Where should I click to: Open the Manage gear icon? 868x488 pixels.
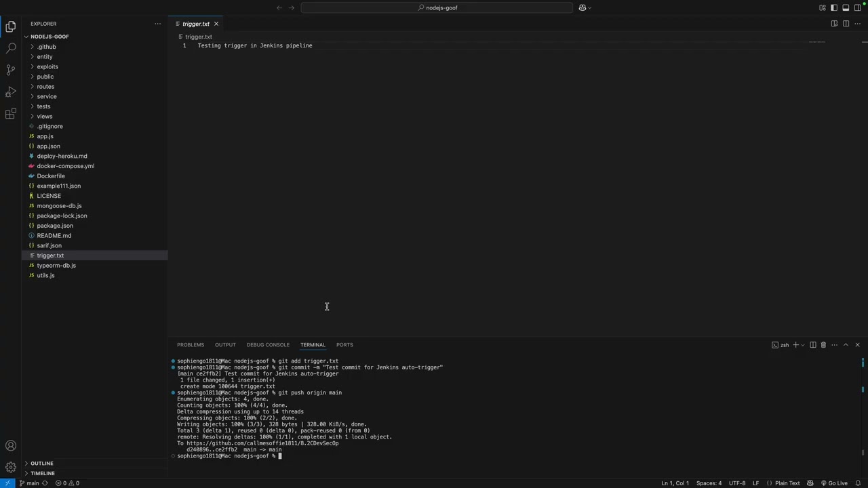tap(11, 467)
